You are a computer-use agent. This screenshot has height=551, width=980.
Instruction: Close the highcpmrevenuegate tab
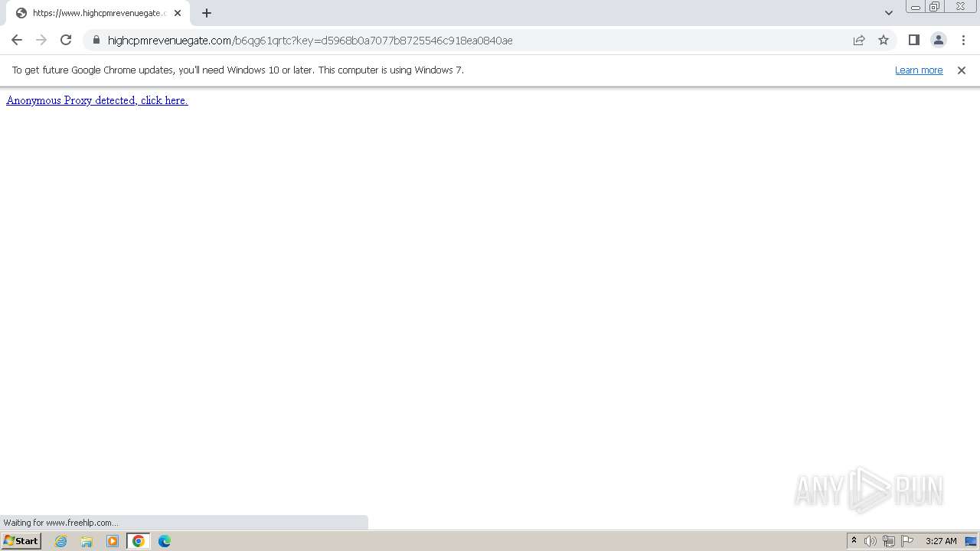[x=178, y=13]
